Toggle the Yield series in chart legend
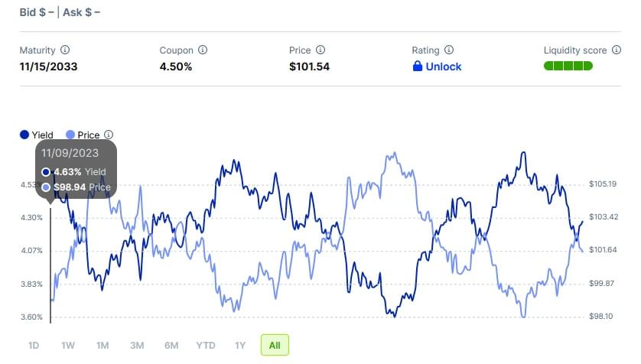 (x=37, y=135)
